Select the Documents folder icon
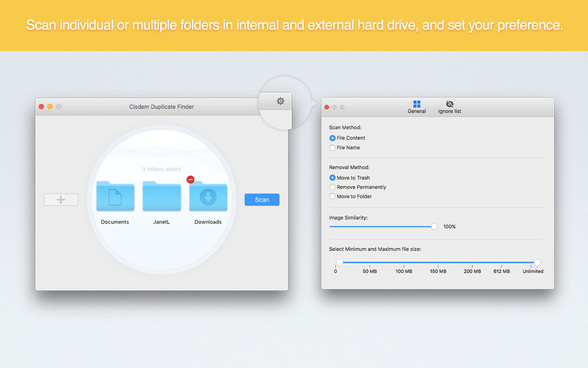588x368 pixels. 115,196
